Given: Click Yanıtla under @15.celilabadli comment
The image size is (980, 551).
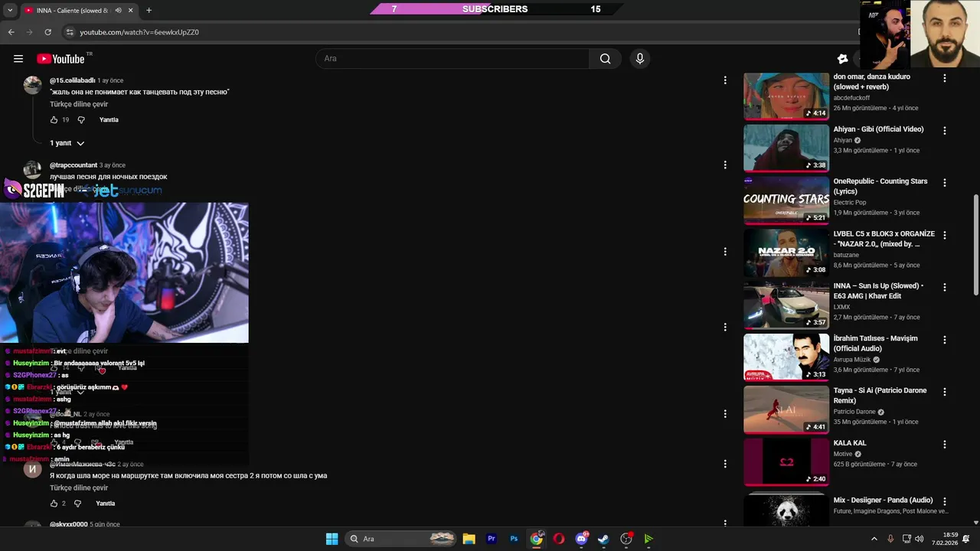Looking at the screenshot, I should 109,120.
